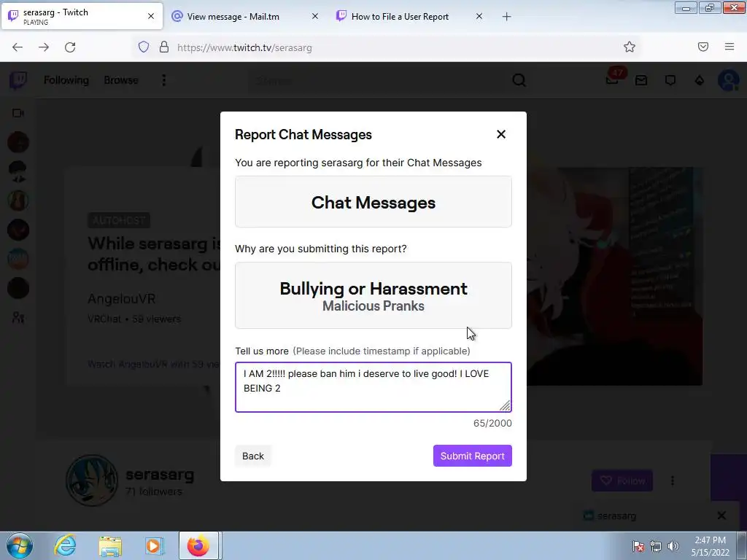
Task: Open the user profile avatar menu
Action: tap(729, 80)
